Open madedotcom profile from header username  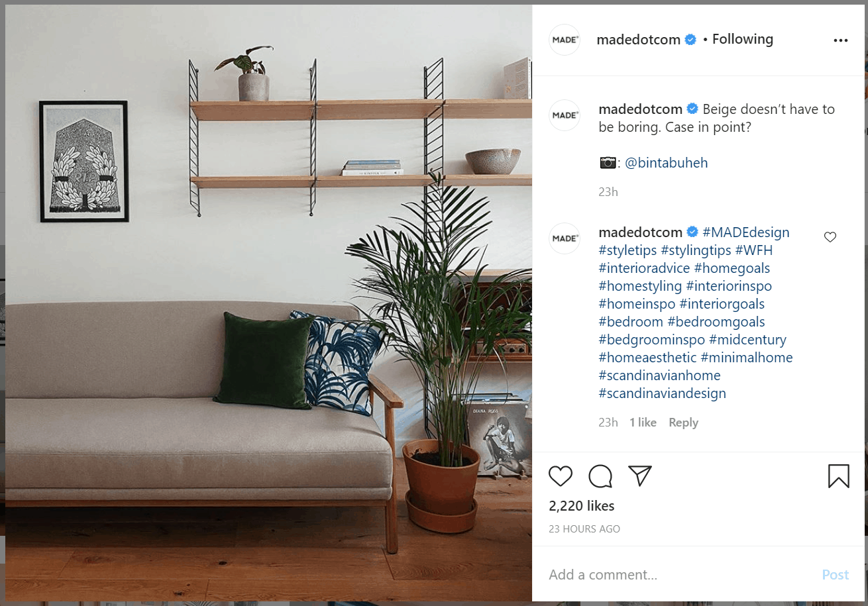pyautogui.click(x=638, y=40)
